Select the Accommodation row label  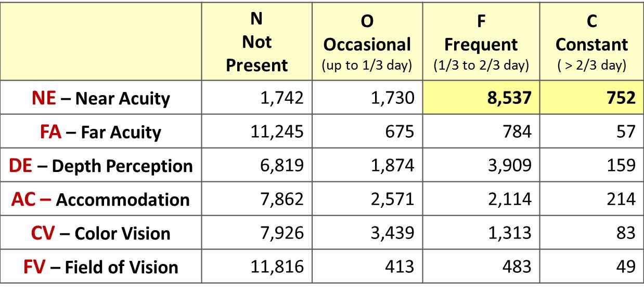101,200
